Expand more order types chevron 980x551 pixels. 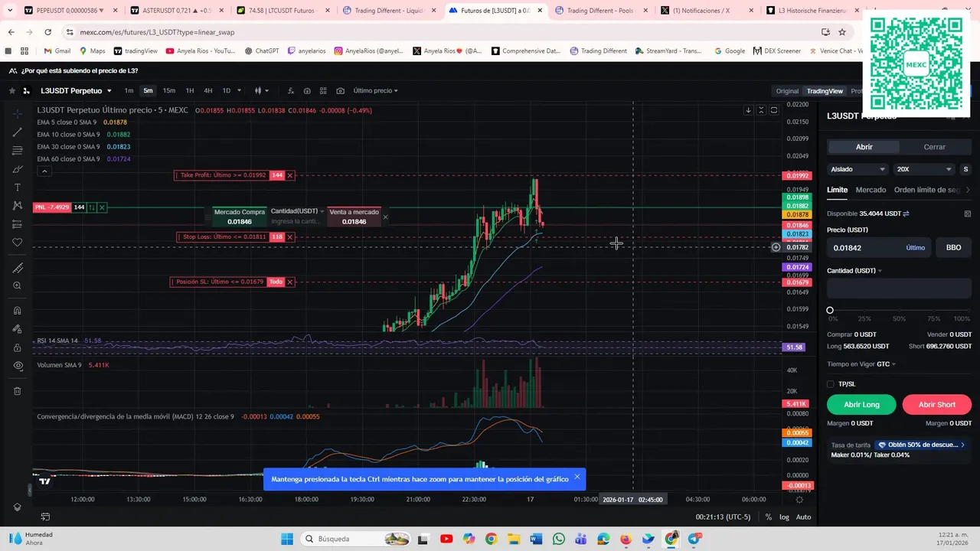(968, 190)
